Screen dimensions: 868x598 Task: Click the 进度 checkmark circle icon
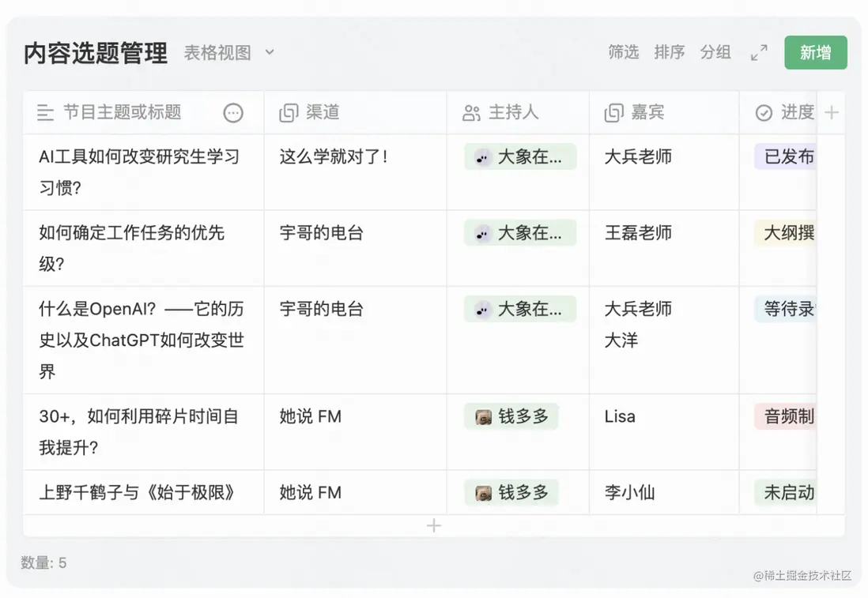pyautogui.click(x=764, y=113)
